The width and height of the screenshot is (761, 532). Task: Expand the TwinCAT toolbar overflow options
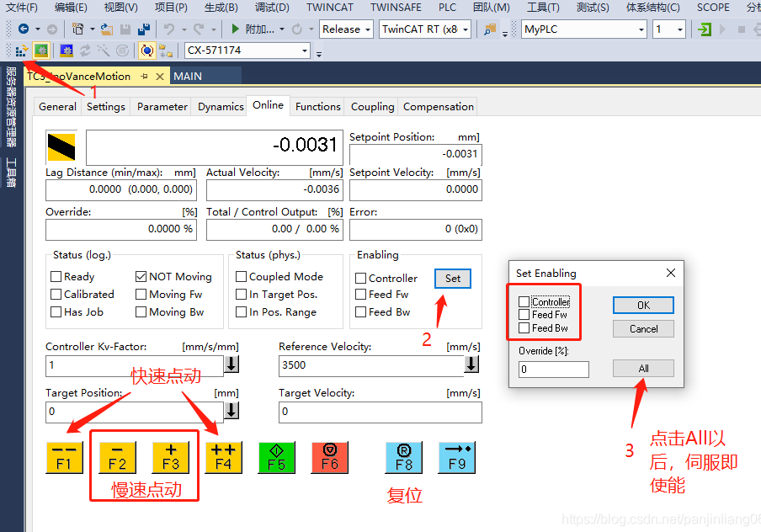(319, 55)
